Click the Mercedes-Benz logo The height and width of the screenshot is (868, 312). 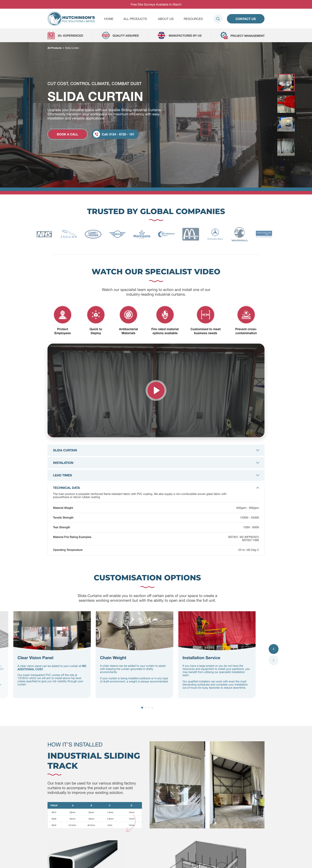click(x=215, y=234)
